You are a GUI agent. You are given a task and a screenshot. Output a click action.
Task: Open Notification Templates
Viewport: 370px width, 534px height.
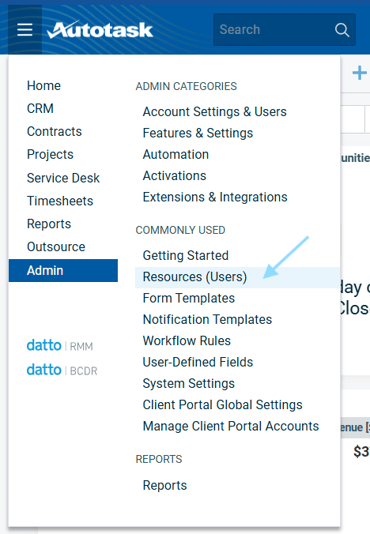pos(207,319)
